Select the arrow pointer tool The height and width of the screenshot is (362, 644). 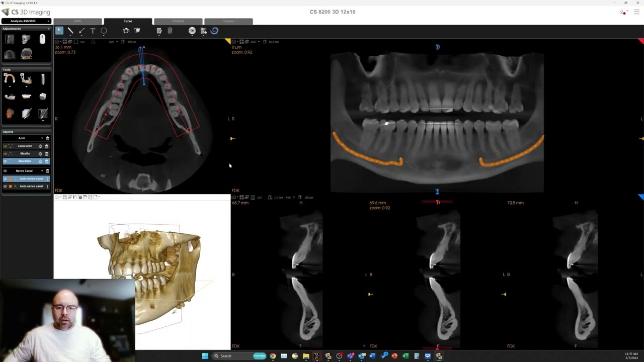(x=59, y=31)
